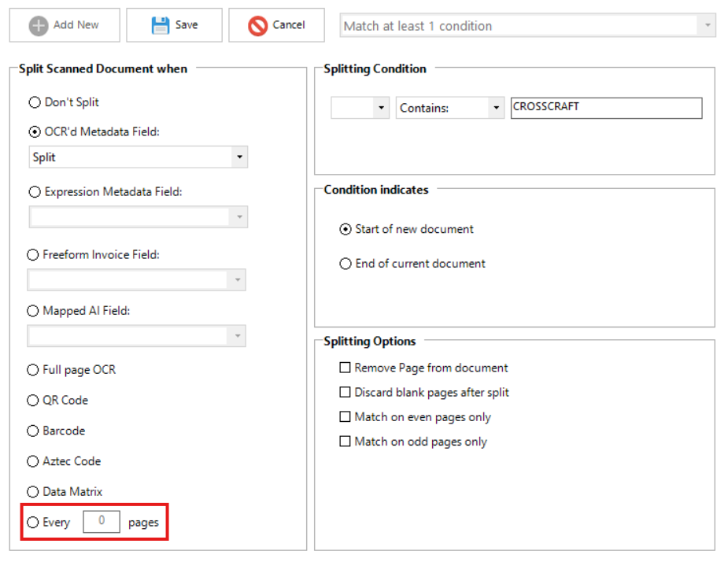Click the Add New plus icon
Viewport: 728px width, 562px height.
[38, 25]
